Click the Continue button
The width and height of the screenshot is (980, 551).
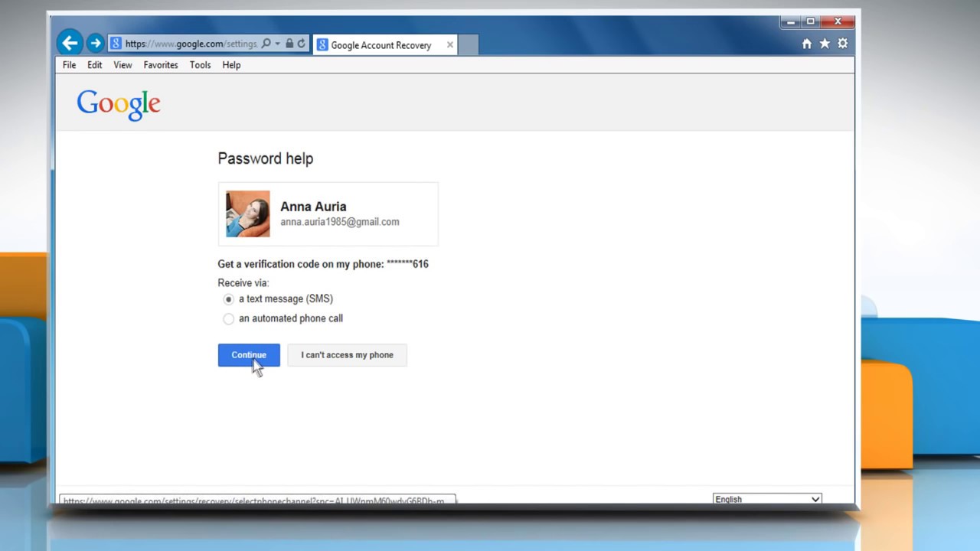(x=249, y=355)
